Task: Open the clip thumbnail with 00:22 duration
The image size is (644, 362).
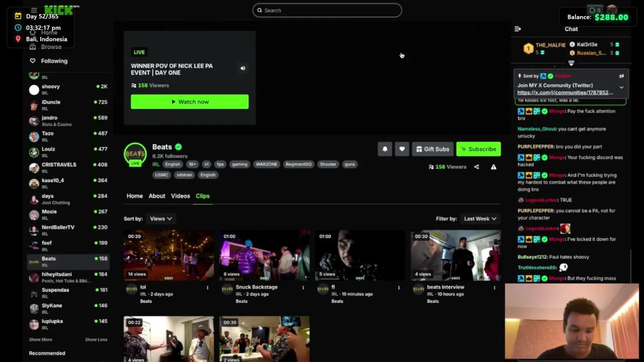Action: click(x=169, y=339)
